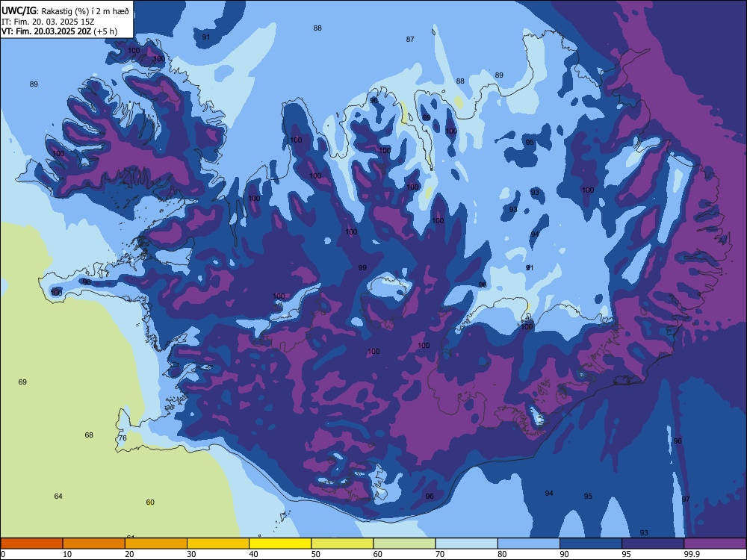Select the medium blue 90–95 legend swatch
This screenshot has height=560, width=747.
click(x=591, y=544)
